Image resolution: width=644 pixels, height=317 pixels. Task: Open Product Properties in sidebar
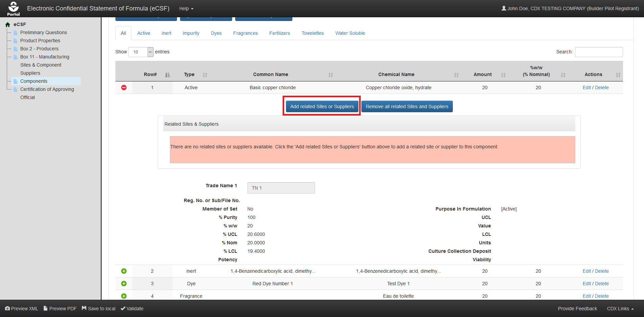pyautogui.click(x=40, y=41)
